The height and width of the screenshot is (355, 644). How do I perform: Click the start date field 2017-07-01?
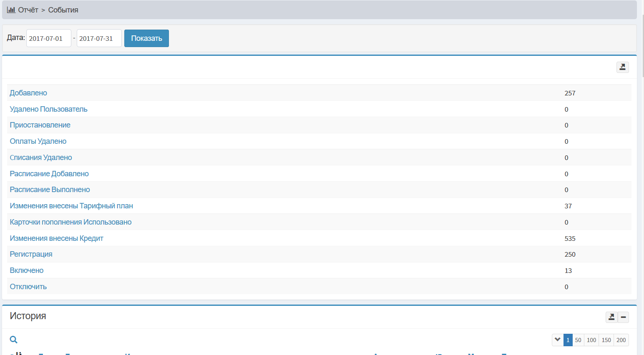(48, 38)
